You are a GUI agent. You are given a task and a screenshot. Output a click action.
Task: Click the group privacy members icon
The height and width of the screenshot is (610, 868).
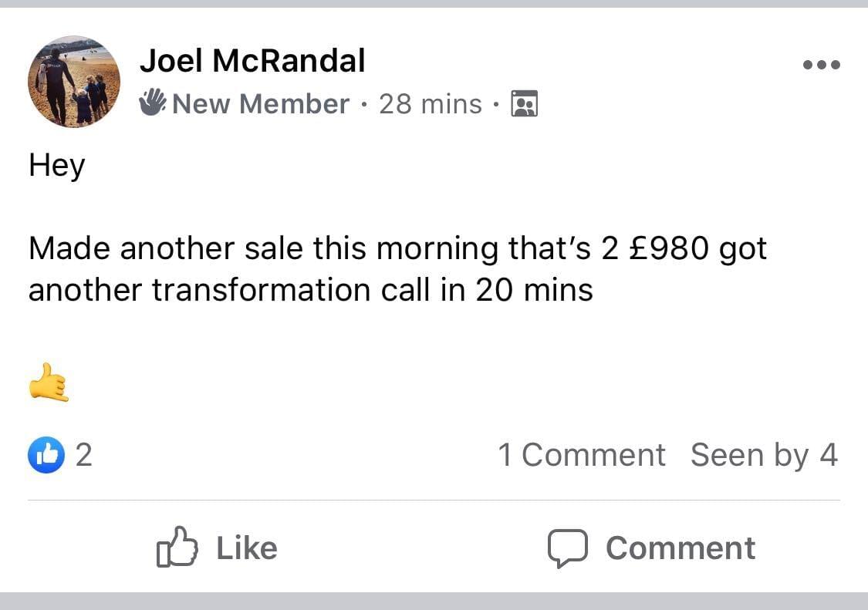pos(525,104)
